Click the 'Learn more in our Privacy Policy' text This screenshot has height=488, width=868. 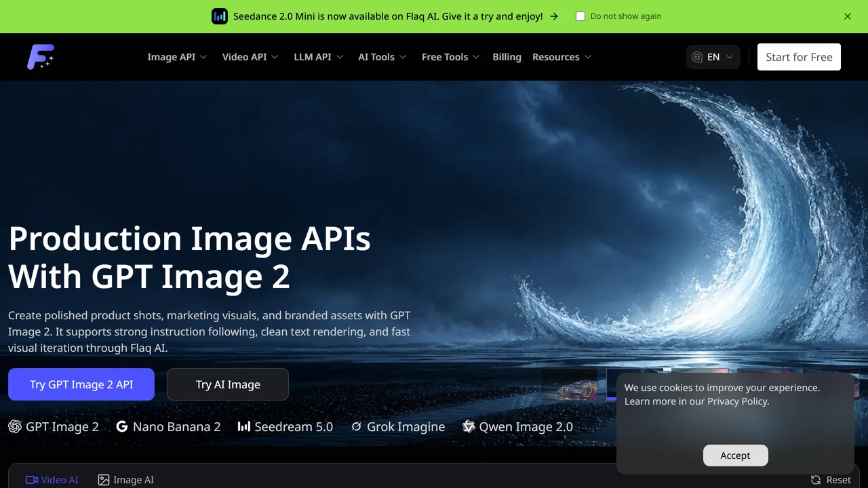pyautogui.click(x=697, y=401)
